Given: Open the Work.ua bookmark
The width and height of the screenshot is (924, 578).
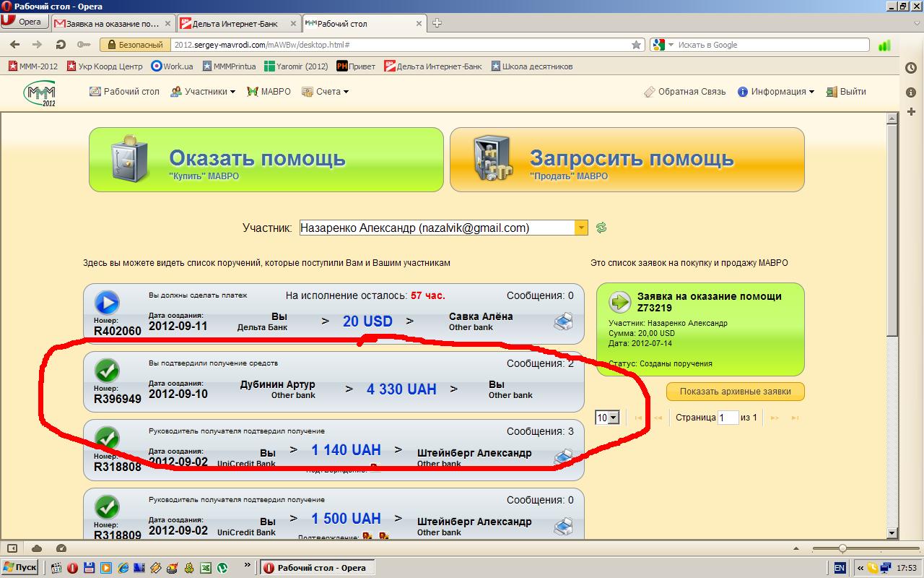Looking at the screenshot, I should point(172,66).
